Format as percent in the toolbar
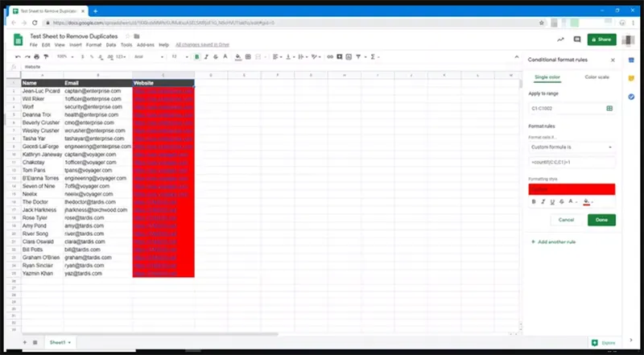The height and width of the screenshot is (355, 644). (x=92, y=56)
